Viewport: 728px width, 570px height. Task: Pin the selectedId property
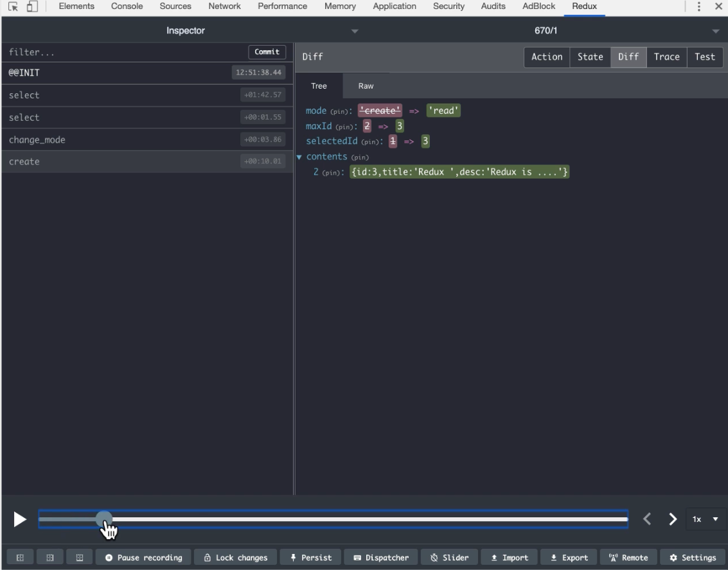tap(371, 142)
